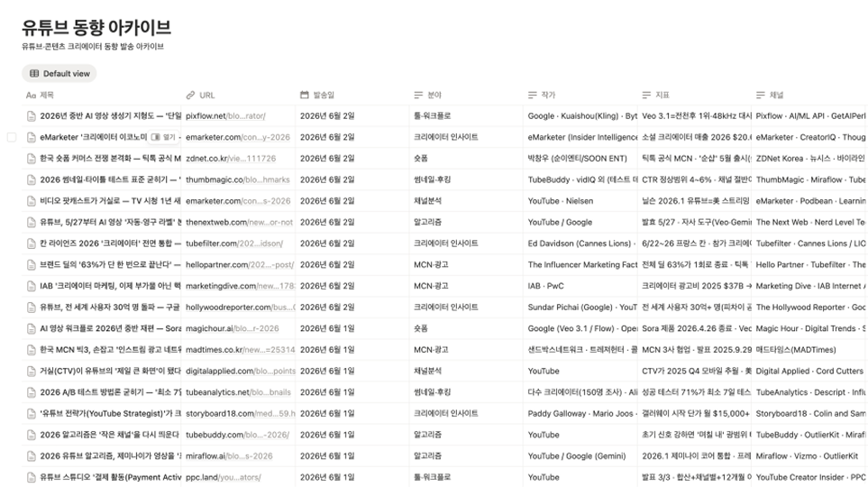
Task: Open page icon for '브랜드 딜의 63%' row
Action: pyautogui.click(x=32, y=265)
